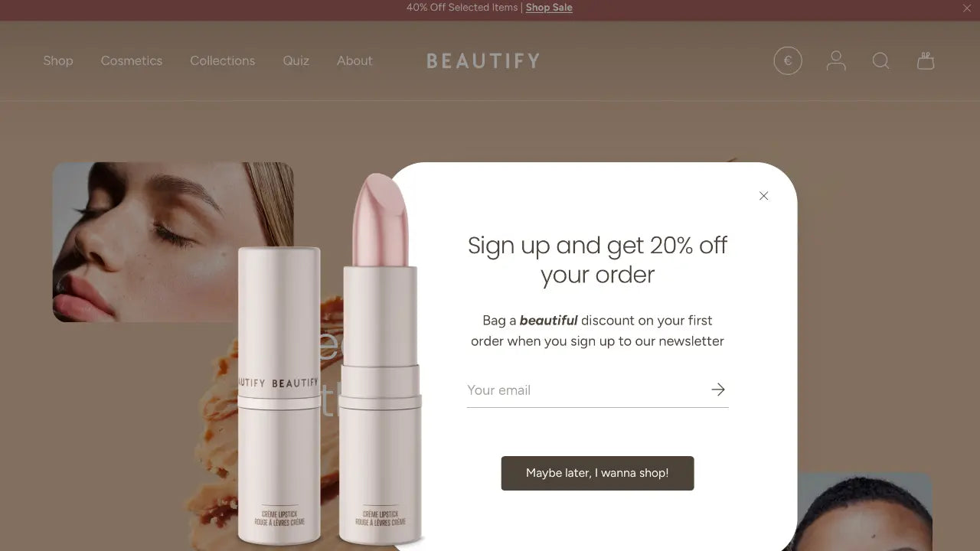The width and height of the screenshot is (980, 551).
Task: Follow the Shop Sale link
Action: pyautogui.click(x=549, y=8)
